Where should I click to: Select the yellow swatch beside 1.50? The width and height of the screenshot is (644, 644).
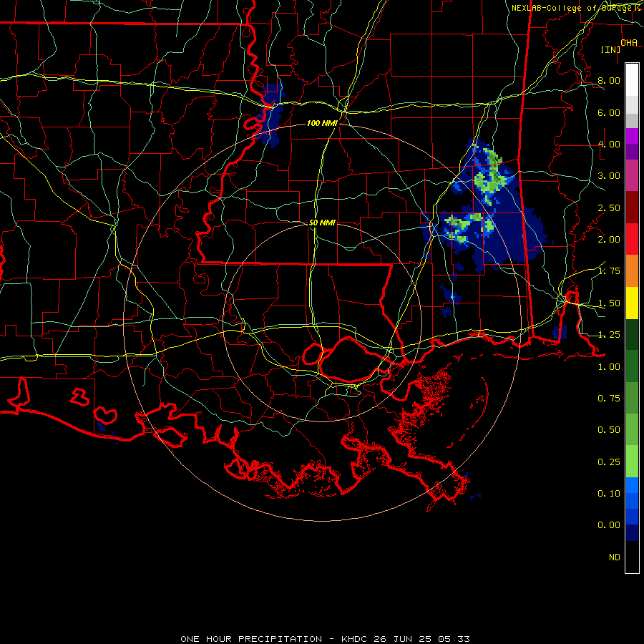point(632,303)
